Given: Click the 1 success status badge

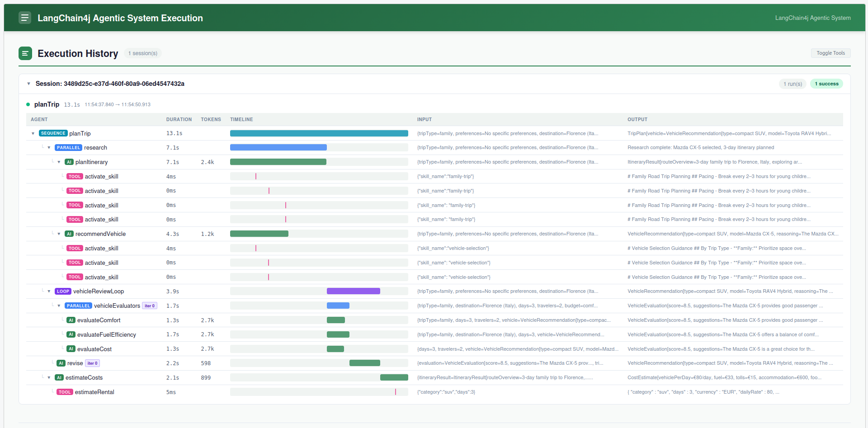Looking at the screenshot, I should 826,84.
